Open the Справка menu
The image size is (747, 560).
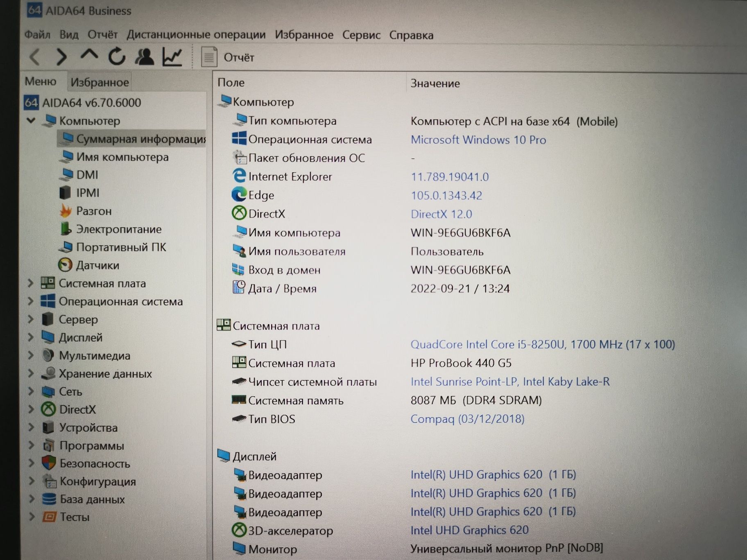(x=411, y=35)
